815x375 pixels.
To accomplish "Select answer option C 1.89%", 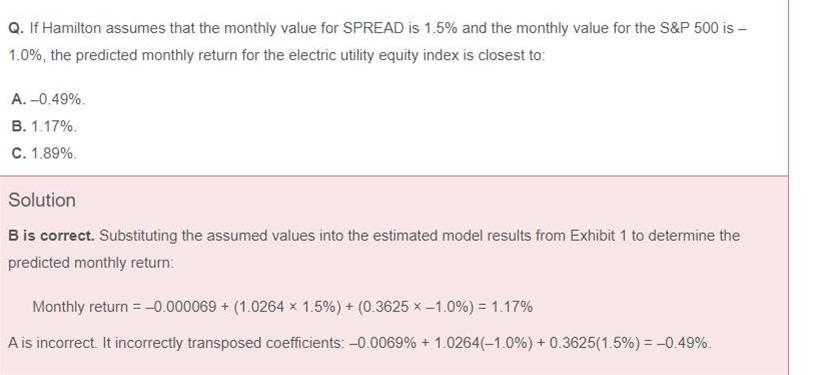I will pos(44,153).
